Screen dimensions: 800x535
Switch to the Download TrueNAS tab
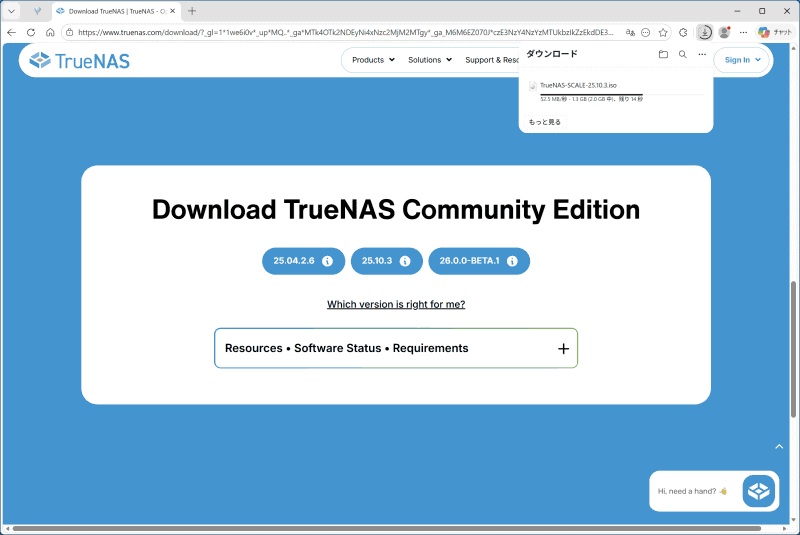pyautogui.click(x=116, y=11)
